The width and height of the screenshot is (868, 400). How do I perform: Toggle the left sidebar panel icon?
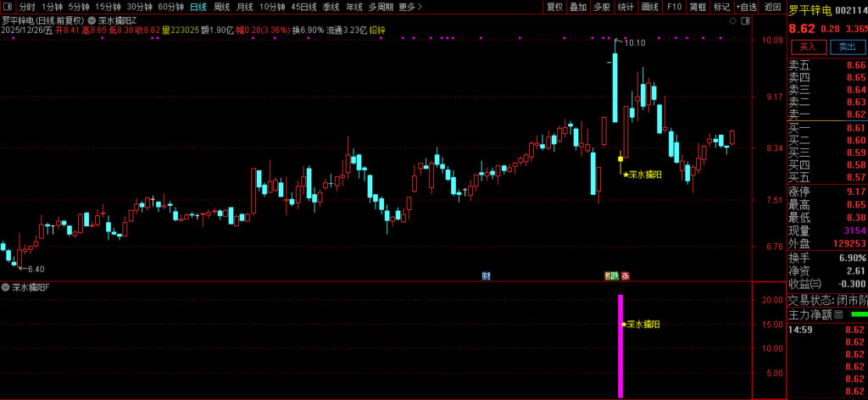pyautogui.click(x=7, y=7)
